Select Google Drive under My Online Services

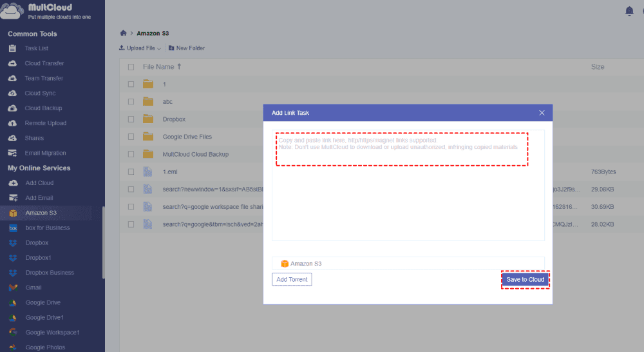click(x=43, y=302)
